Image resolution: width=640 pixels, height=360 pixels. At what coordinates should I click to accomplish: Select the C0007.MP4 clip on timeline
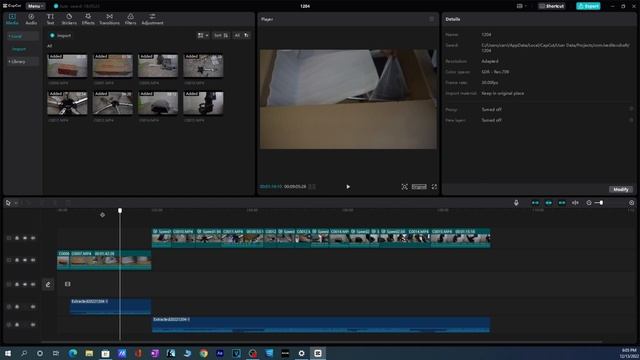point(111,260)
